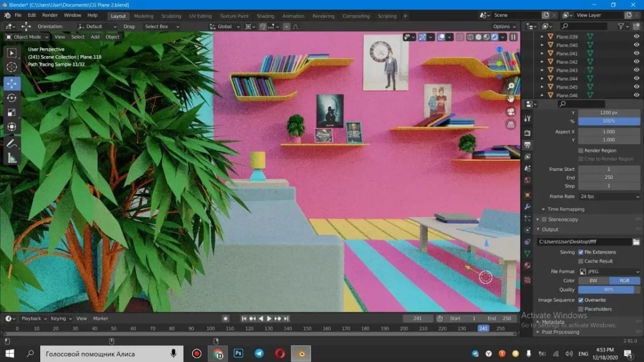
Task: Pause viewport render preview
Action: click(514, 37)
